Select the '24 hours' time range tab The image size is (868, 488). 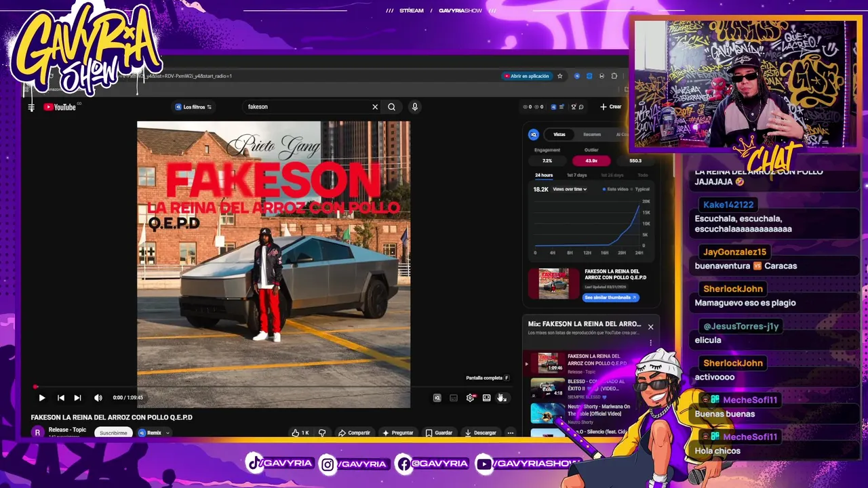(x=544, y=175)
